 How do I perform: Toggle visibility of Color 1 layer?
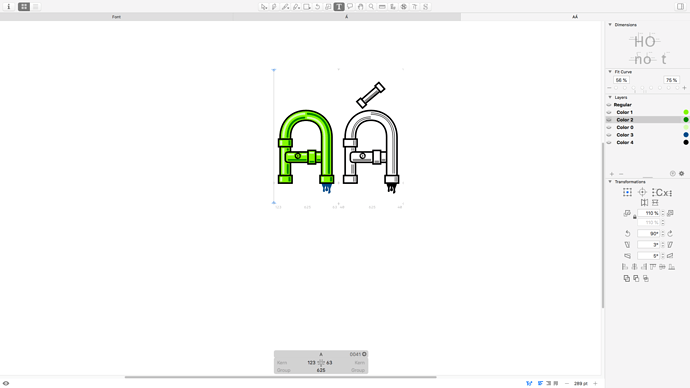click(x=609, y=112)
